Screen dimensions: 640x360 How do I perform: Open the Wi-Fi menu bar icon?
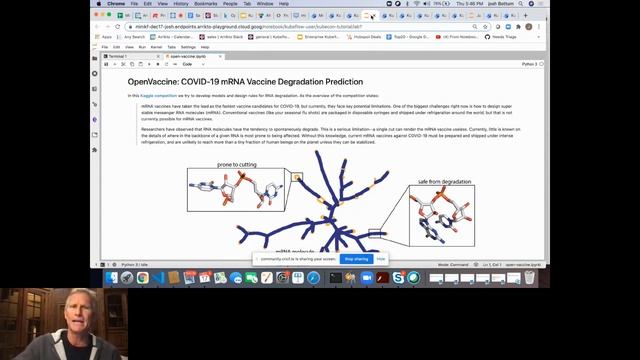tap(416, 4)
